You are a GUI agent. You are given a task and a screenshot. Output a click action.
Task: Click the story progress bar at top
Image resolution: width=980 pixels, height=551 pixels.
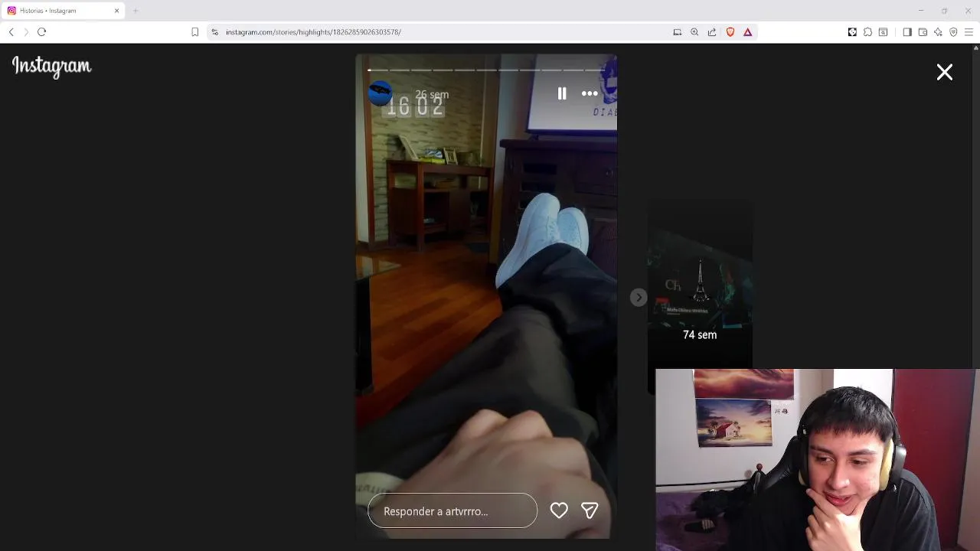coord(486,70)
